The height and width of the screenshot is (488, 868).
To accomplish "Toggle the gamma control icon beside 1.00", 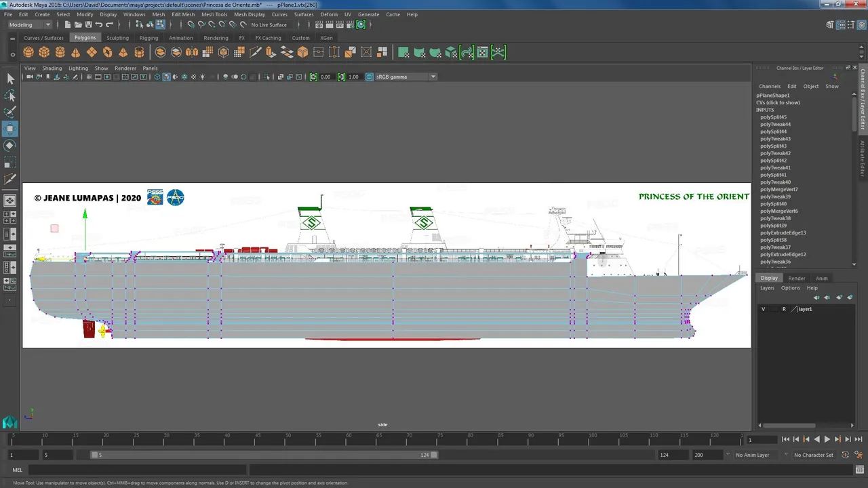I will click(341, 77).
